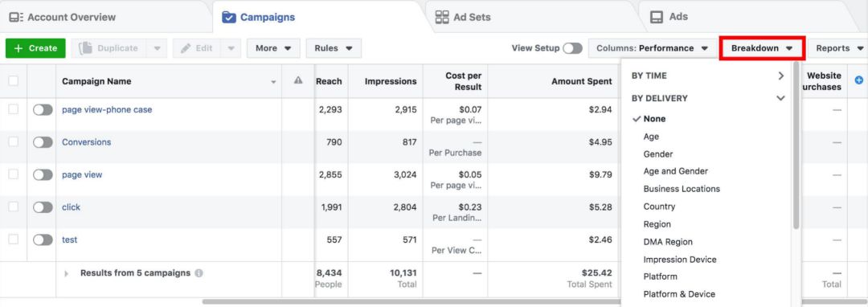Toggle the View Setup switch
Image resolution: width=868 pixels, height=307 pixels.
(x=573, y=49)
